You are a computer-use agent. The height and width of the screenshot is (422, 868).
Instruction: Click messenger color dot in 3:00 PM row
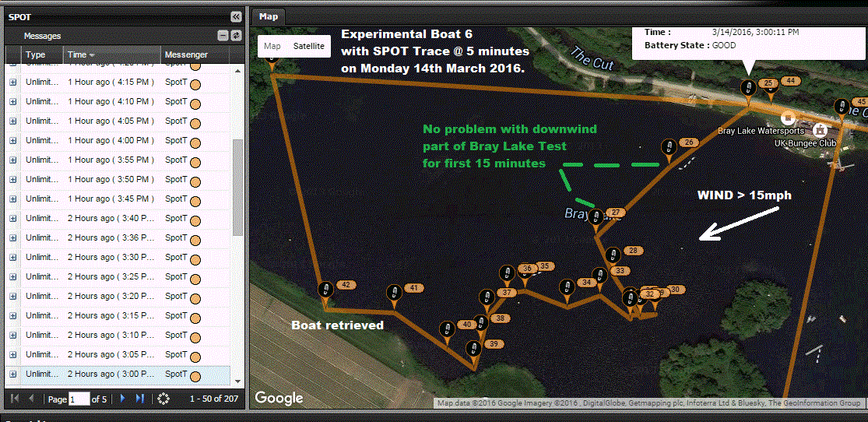click(195, 377)
